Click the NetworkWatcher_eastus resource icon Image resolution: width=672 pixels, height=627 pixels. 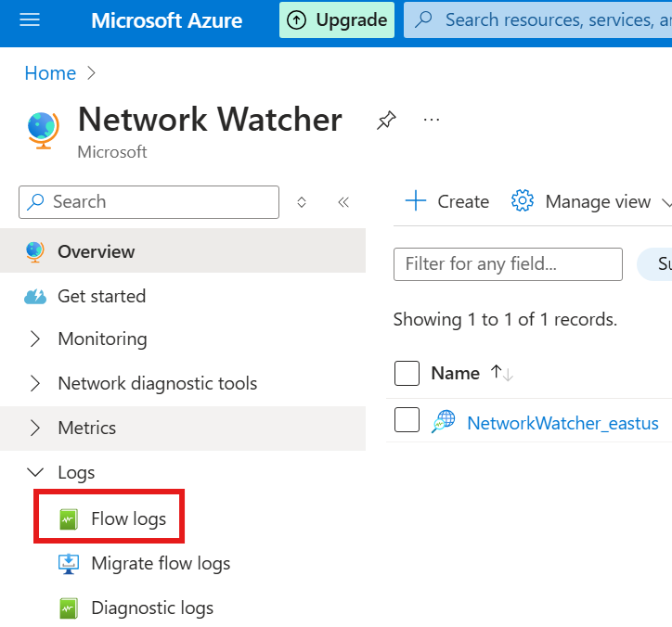tap(443, 421)
